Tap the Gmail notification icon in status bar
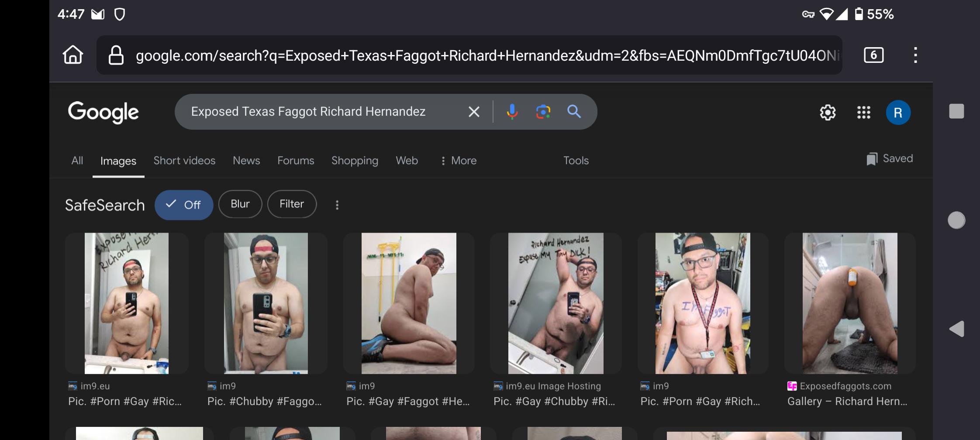 tap(98, 14)
